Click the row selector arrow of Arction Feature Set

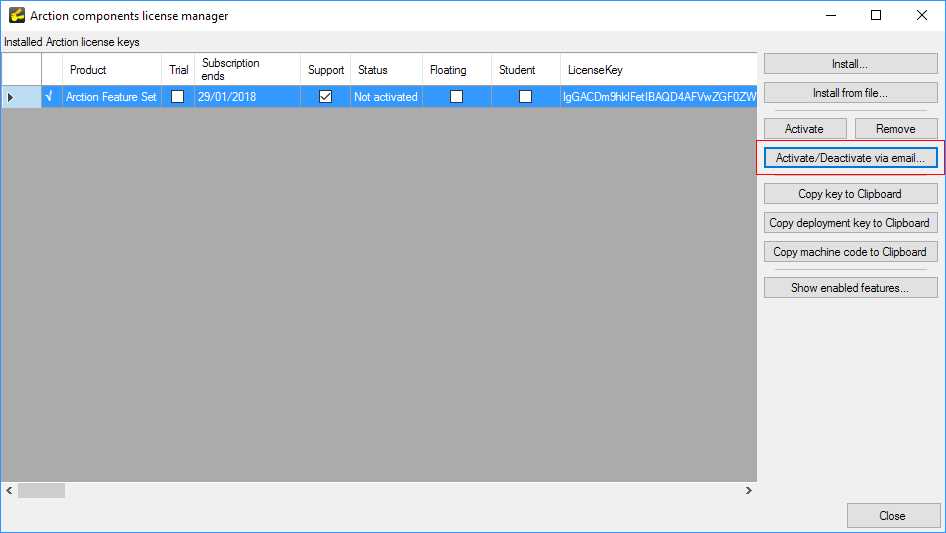pyautogui.click(x=21, y=97)
